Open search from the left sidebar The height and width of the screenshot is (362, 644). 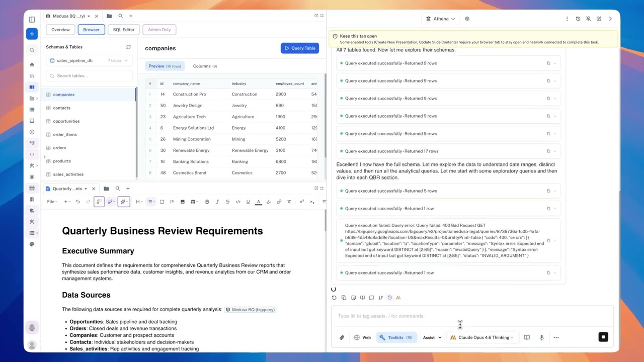(x=32, y=50)
